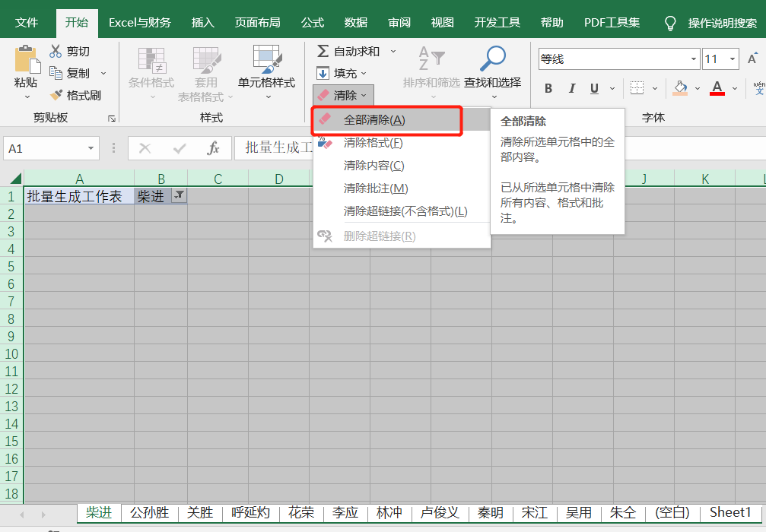
Task: Expand the Name Box dropdown
Action: pyautogui.click(x=91, y=148)
